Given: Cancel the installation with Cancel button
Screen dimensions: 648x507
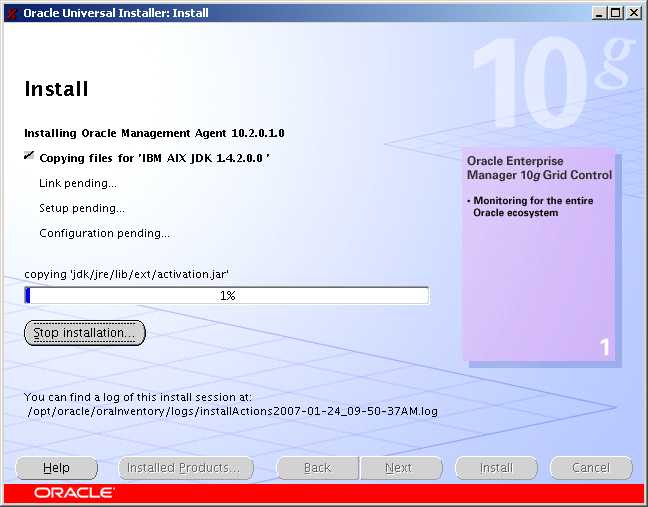Looking at the screenshot, I should coord(591,468).
